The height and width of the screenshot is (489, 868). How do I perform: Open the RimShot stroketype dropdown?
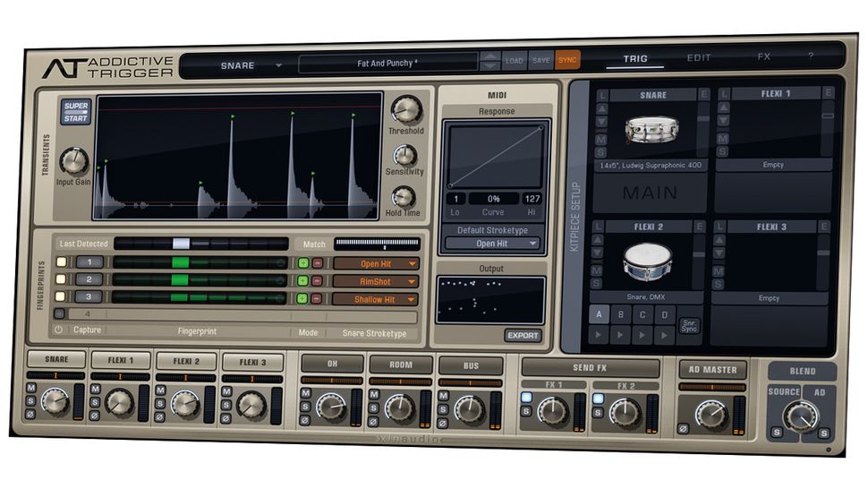(x=375, y=281)
